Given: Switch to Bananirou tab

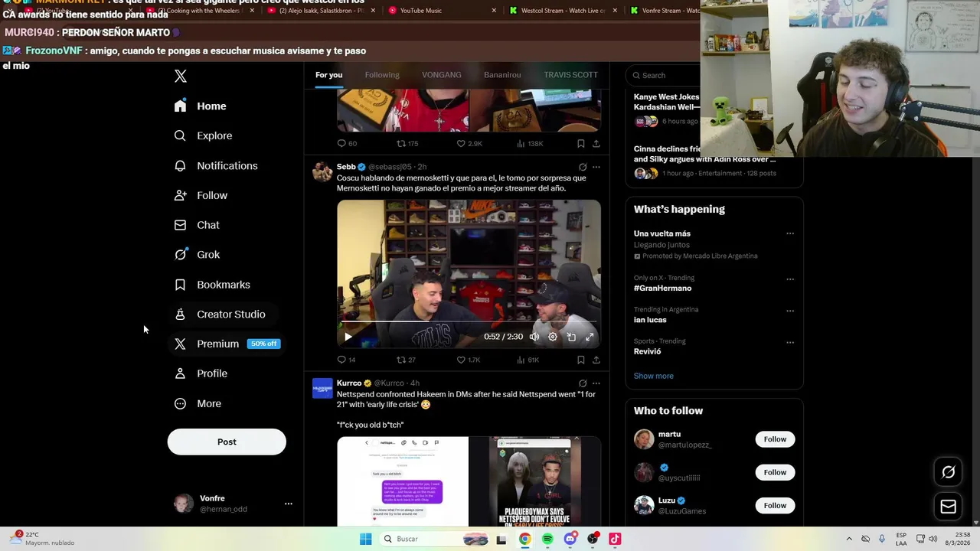Looking at the screenshot, I should 502,75.
